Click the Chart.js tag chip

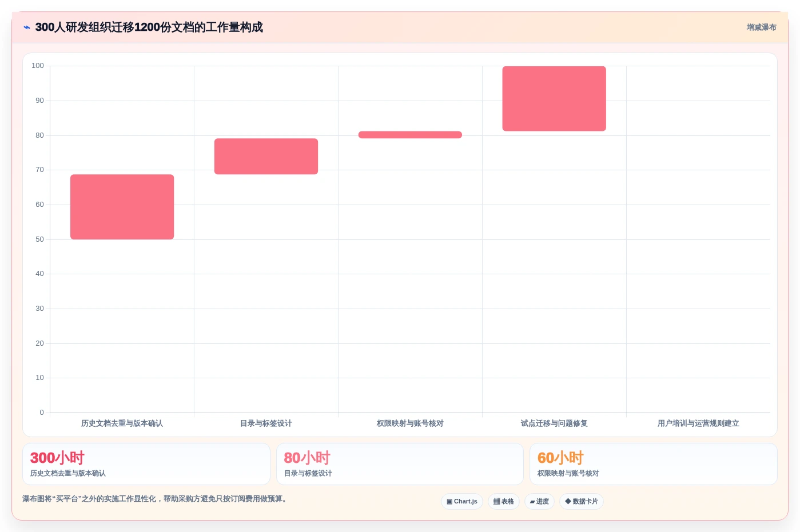[462, 502]
